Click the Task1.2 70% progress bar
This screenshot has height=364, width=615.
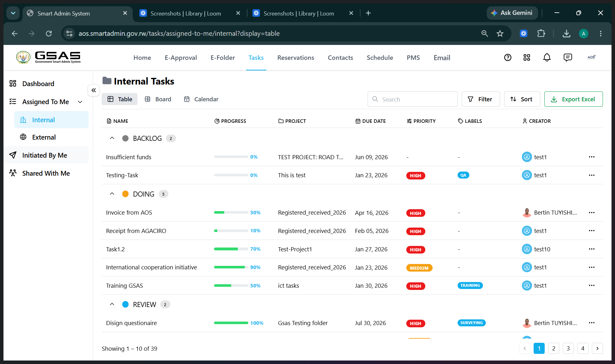coord(231,249)
